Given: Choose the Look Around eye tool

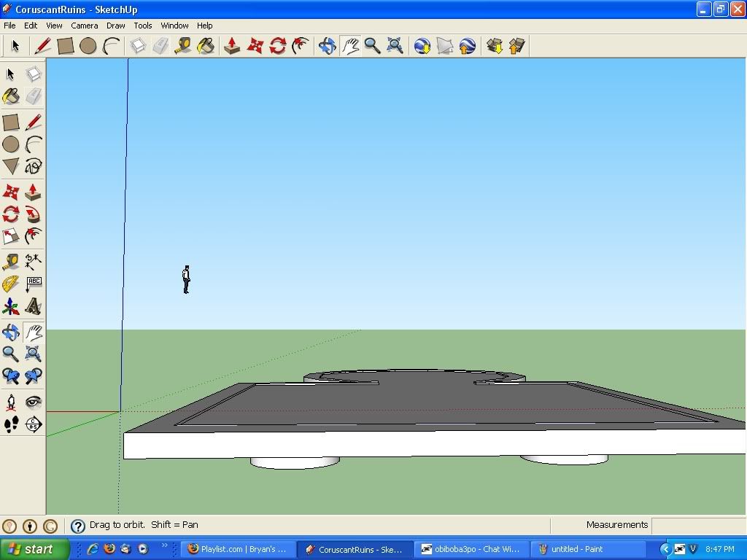Looking at the screenshot, I should tap(34, 402).
